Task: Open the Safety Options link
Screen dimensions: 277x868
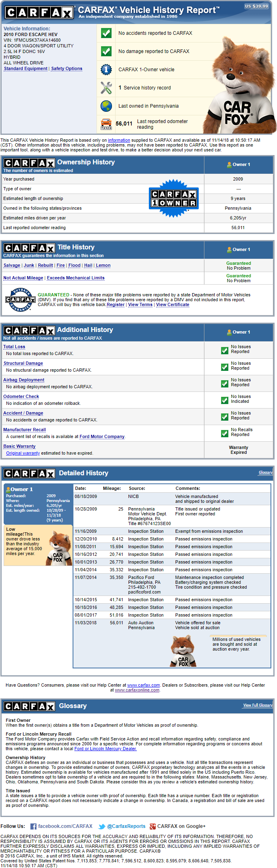Action: (x=67, y=69)
